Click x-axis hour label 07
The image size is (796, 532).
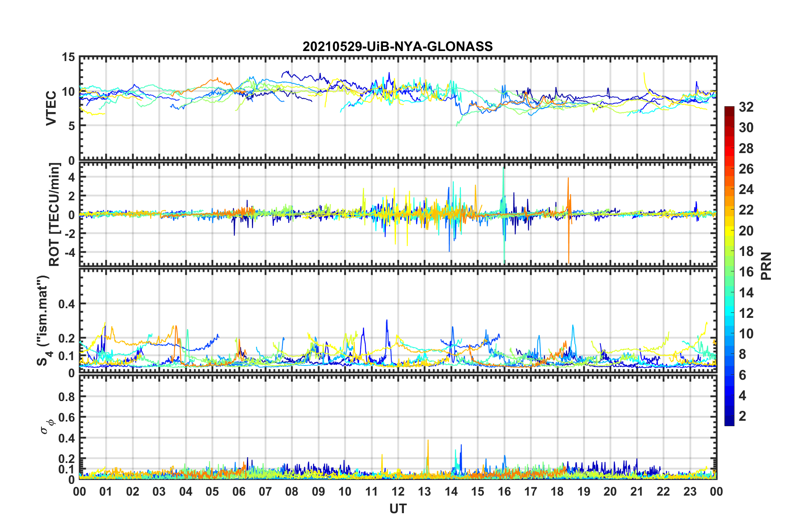(x=265, y=491)
